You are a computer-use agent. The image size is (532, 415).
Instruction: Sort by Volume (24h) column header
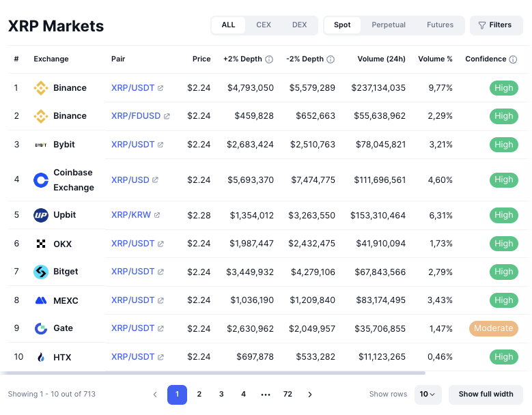click(381, 59)
